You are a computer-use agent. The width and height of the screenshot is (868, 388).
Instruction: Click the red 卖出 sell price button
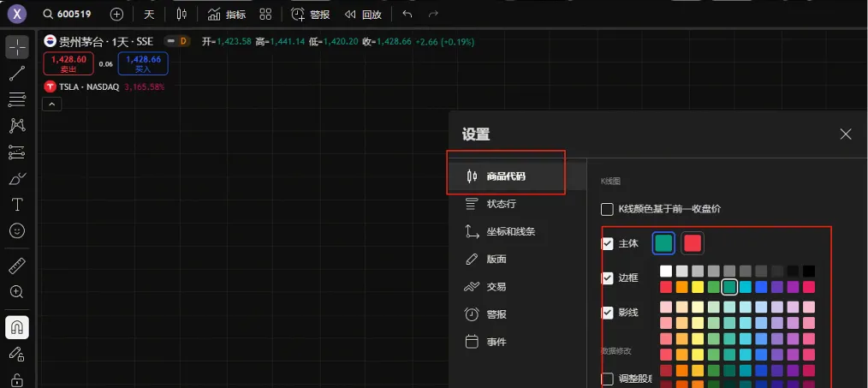[x=68, y=63]
